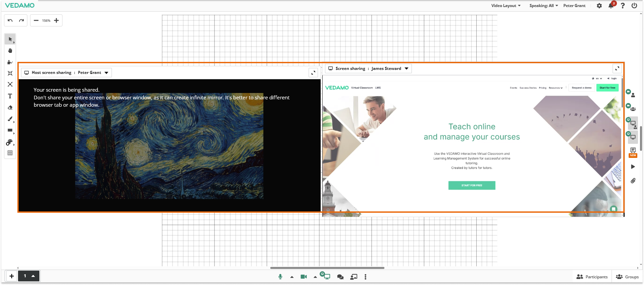The height and width of the screenshot is (285, 644).
Task: Click the 156% zoom level value
Action: point(46,21)
